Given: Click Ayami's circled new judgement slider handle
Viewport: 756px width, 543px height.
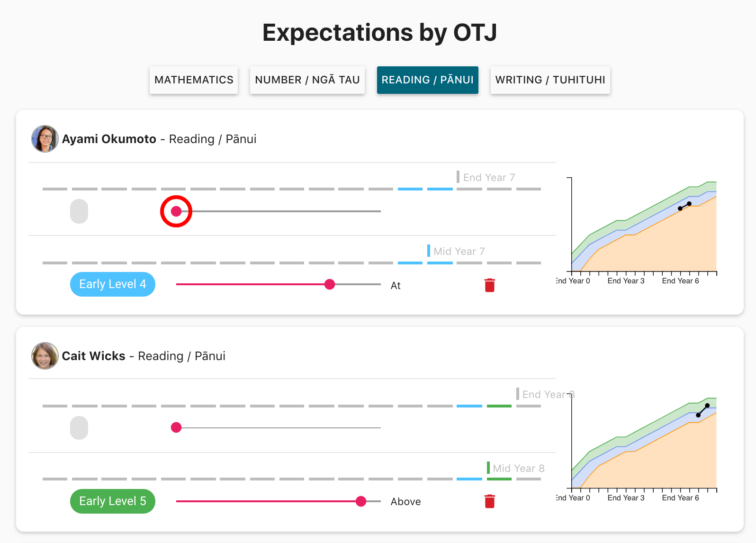Looking at the screenshot, I should (176, 211).
